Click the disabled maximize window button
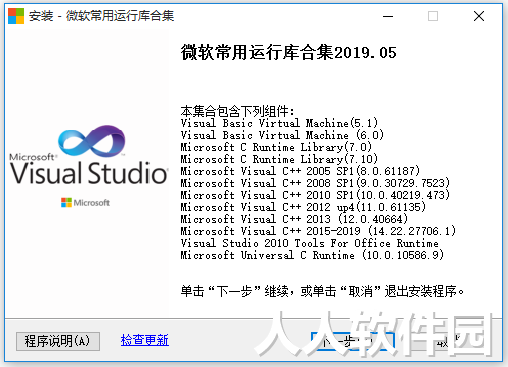Image resolution: width=508 pixels, height=367 pixels. [x=433, y=16]
